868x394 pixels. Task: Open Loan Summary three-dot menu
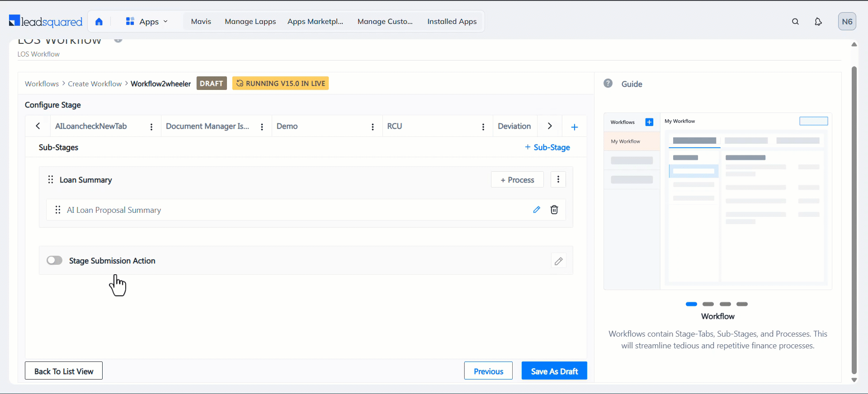pyautogui.click(x=558, y=179)
